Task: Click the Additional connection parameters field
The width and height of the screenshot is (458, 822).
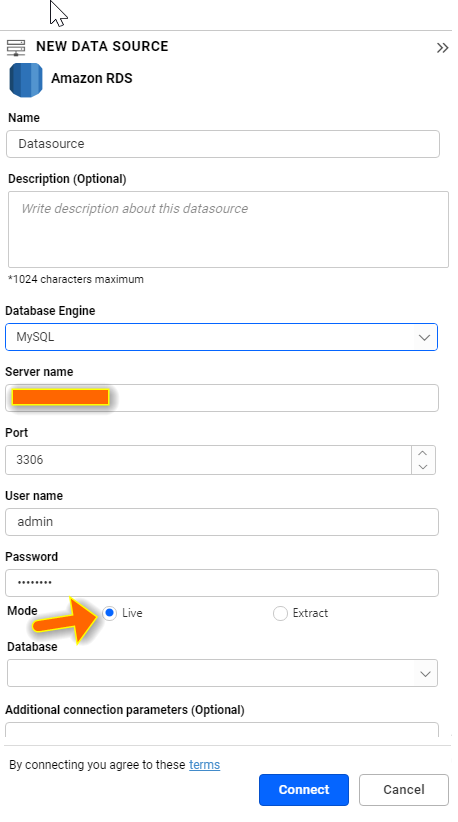Action: [222, 730]
